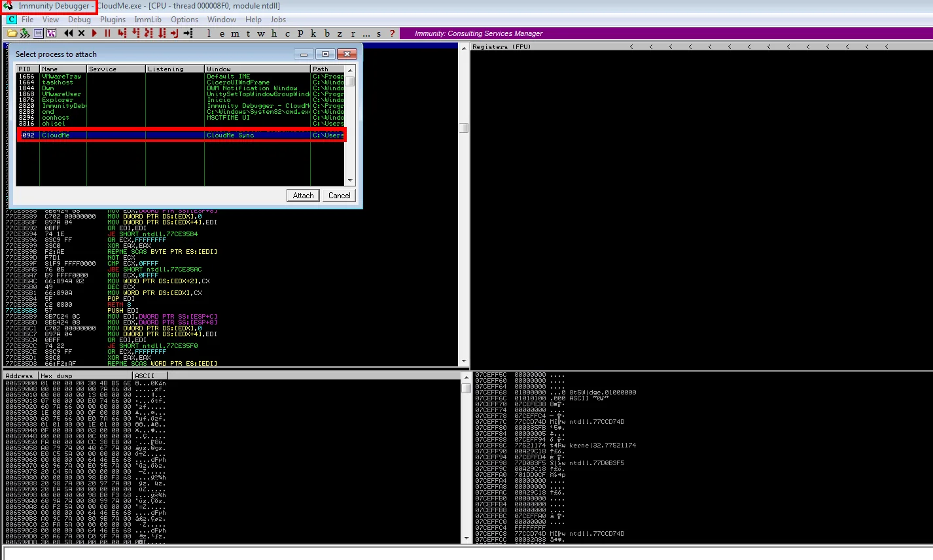Sort process list by PID column header

point(28,69)
